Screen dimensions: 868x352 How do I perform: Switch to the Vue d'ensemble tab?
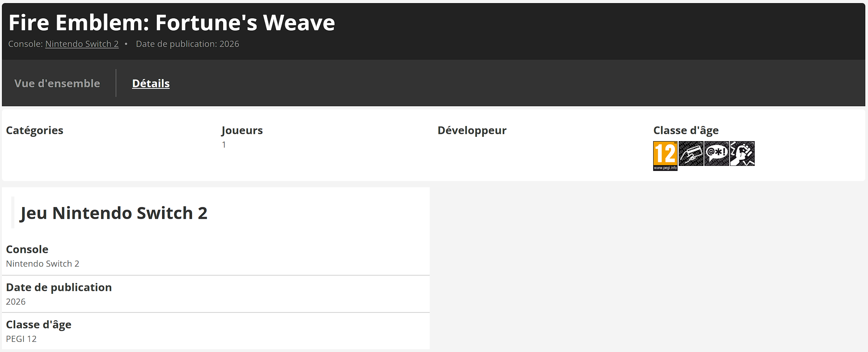tap(57, 83)
